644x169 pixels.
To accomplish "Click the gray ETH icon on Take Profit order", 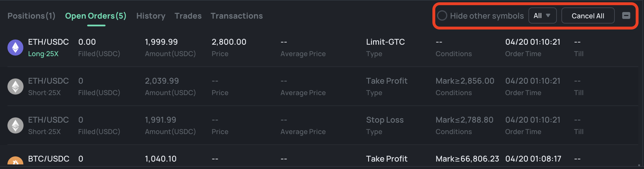I will coord(15,87).
